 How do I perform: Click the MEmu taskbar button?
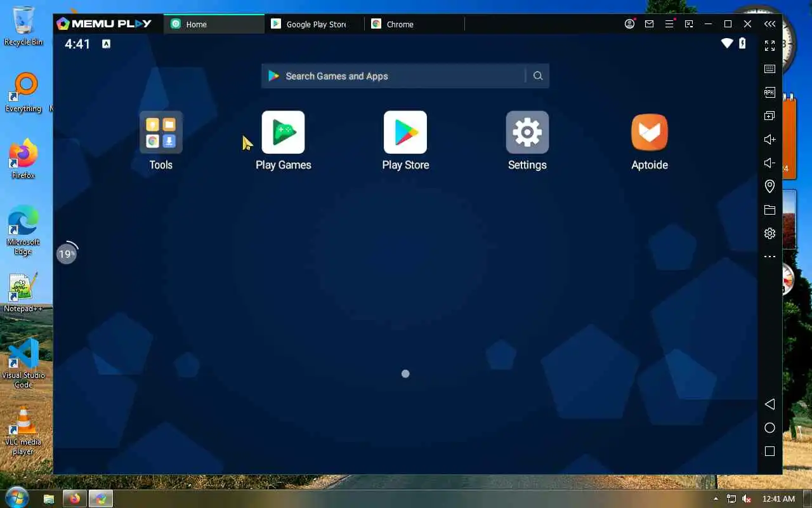click(100, 499)
